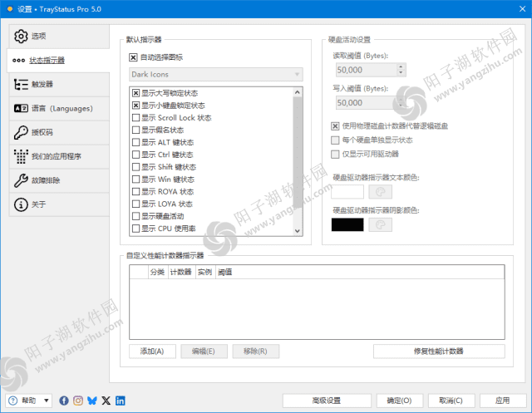Click the wrench icon for 故障排除

pyautogui.click(x=21, y=180)
